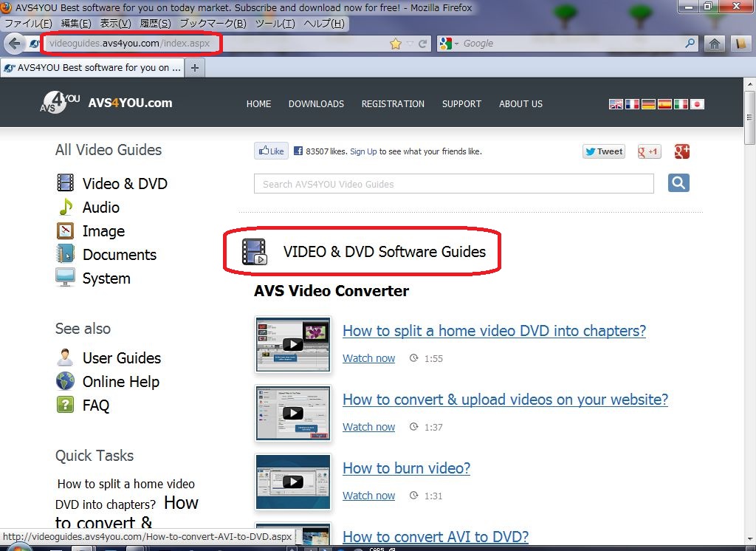This screenshot has width=756, height=551.
Task: Click the FAQ question mark icon
Action: click(x=65, y=405)
